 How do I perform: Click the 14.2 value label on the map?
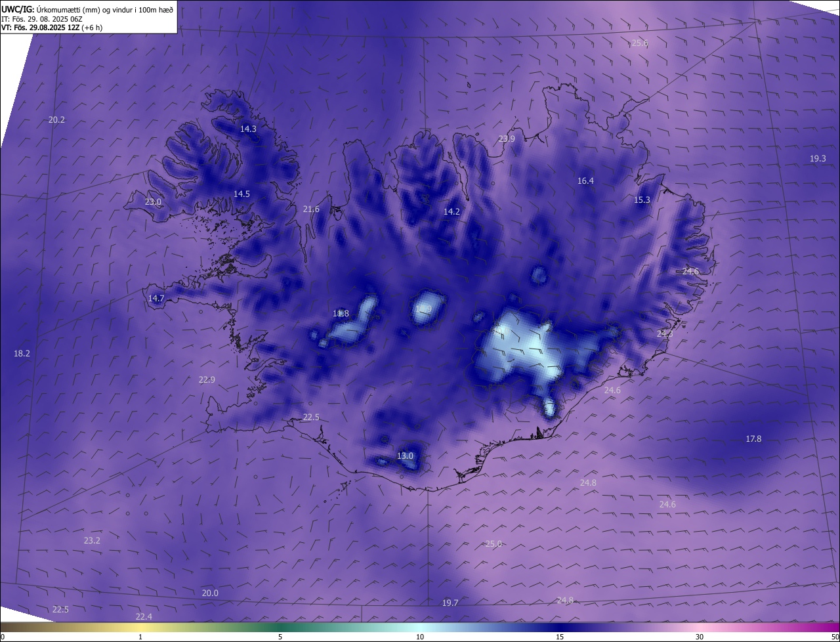click(x=451, y=212)
